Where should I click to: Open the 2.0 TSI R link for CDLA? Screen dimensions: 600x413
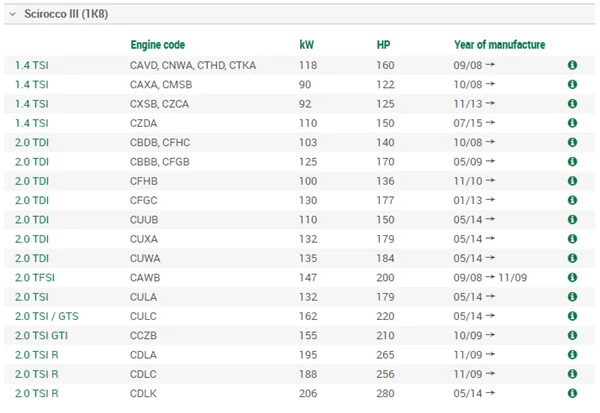(37, 355)
